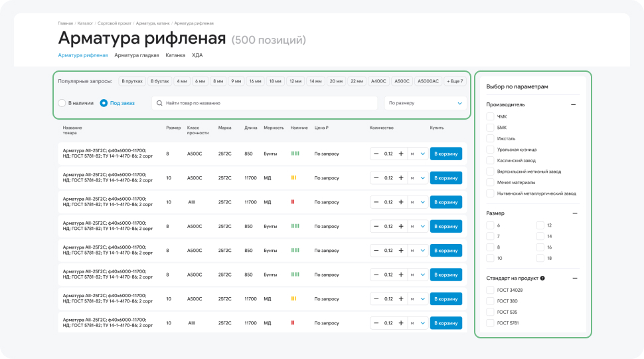Switch to the Арматура гладкая tab
This screenshot has height=359, width=644.
click(x=136, y=56)
